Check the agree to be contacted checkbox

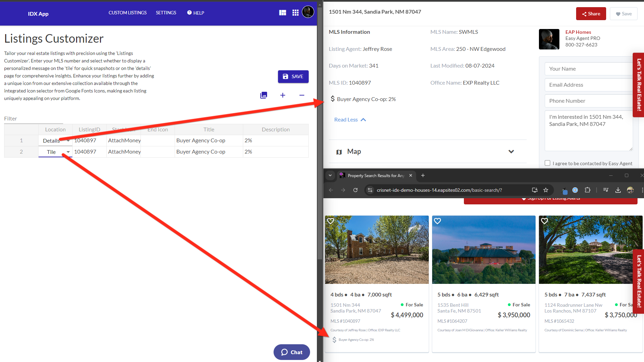[x=547, y=163]
